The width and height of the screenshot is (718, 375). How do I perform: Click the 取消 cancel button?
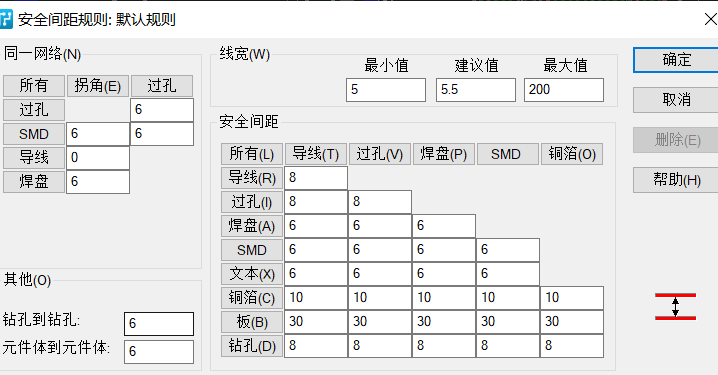tap(676, 100)
